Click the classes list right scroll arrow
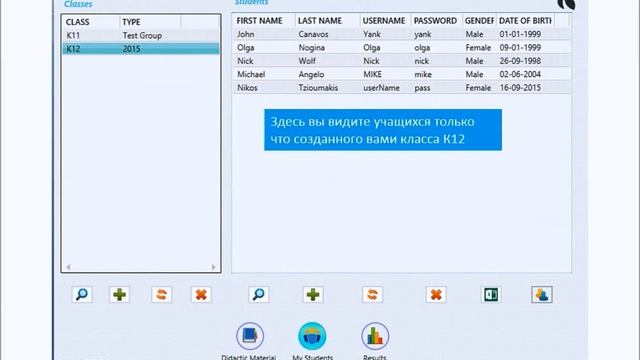 (213, 267)
